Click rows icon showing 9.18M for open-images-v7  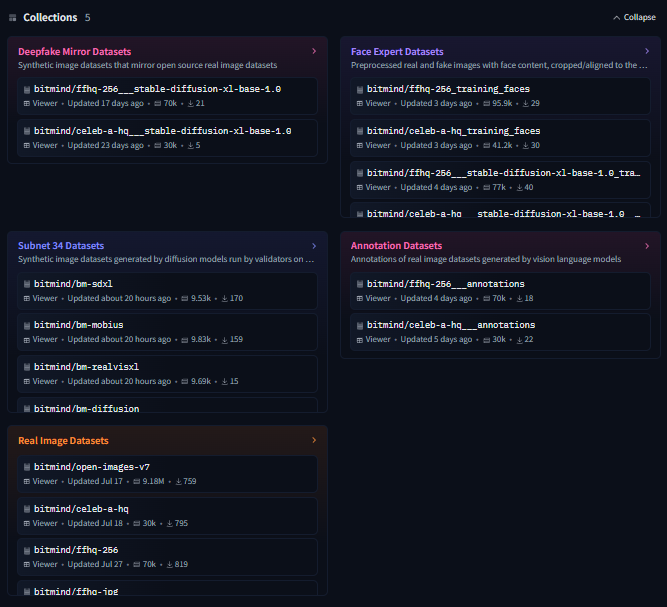(137, 482)
